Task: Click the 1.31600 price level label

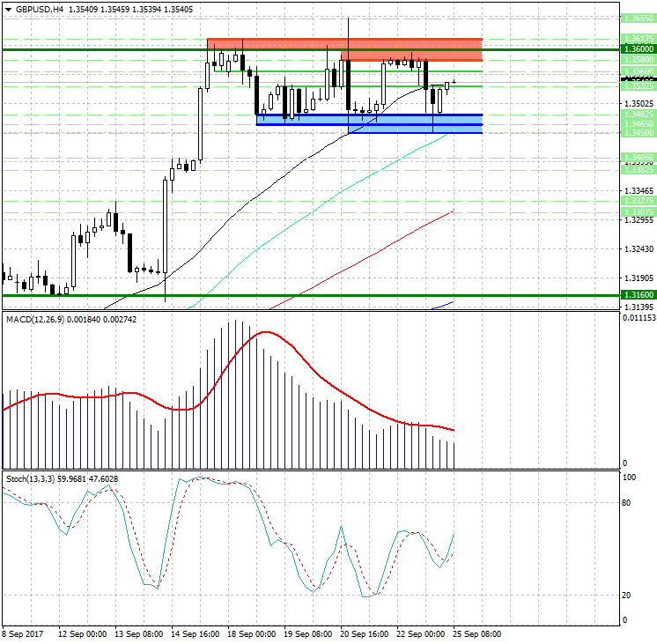Action: point(638,295)
